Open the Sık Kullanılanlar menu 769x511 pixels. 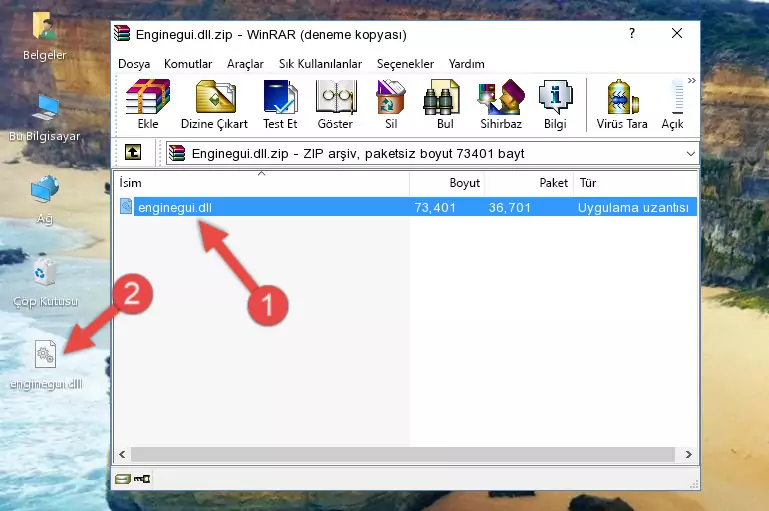[320, 64]
